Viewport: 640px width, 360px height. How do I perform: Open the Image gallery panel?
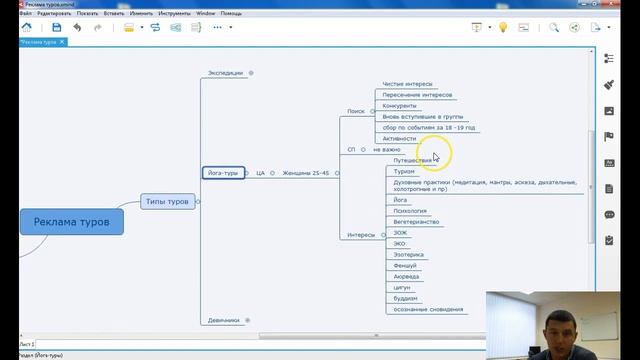[x=609, y=111]
